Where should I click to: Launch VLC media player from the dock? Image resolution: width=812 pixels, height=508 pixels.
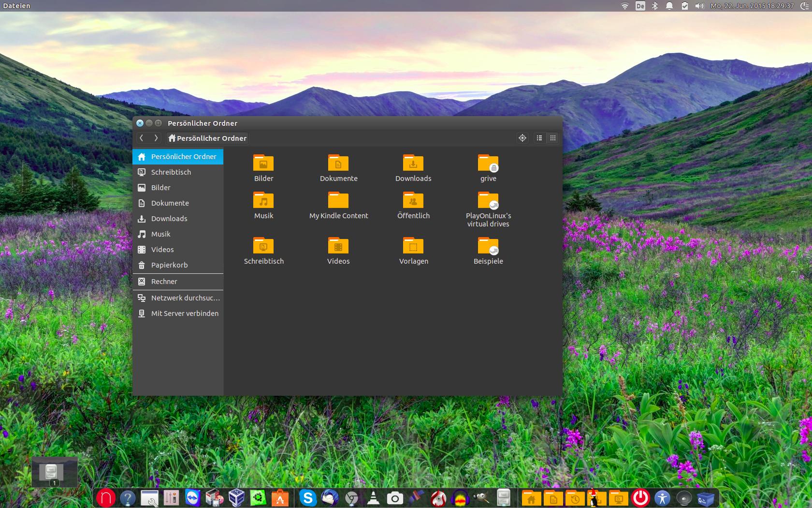coord(373,498)
